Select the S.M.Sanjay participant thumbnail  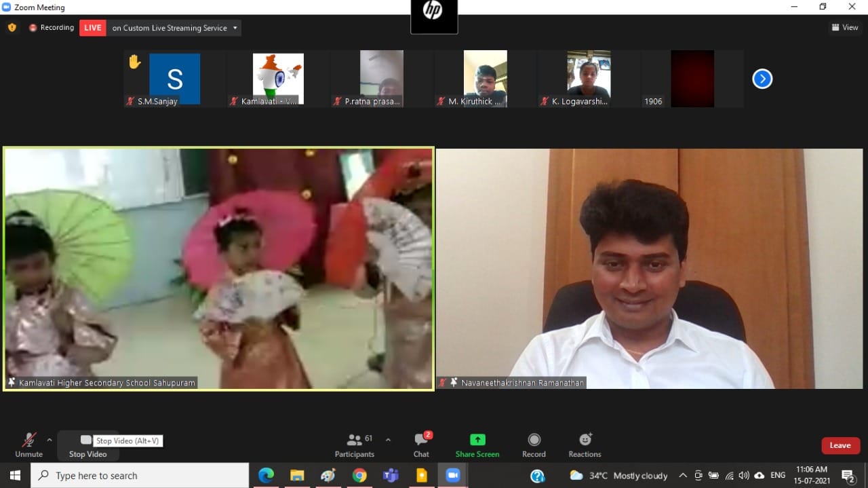point(174,79)
